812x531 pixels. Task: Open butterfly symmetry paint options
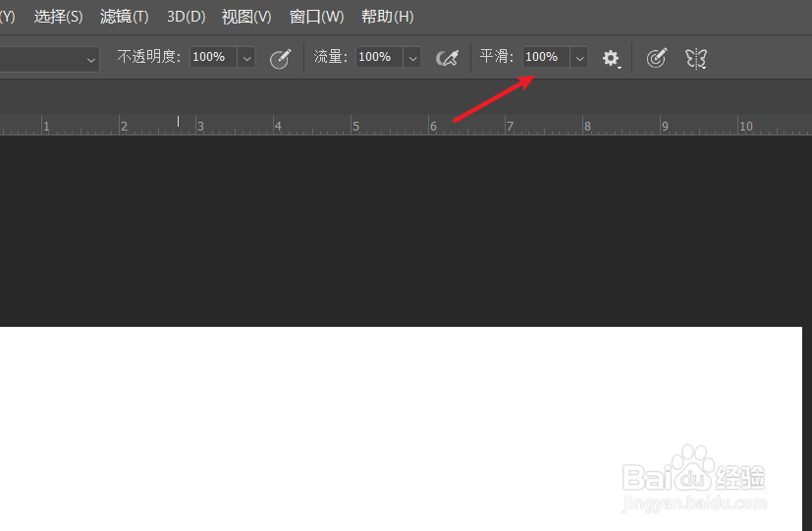(696, 58)
